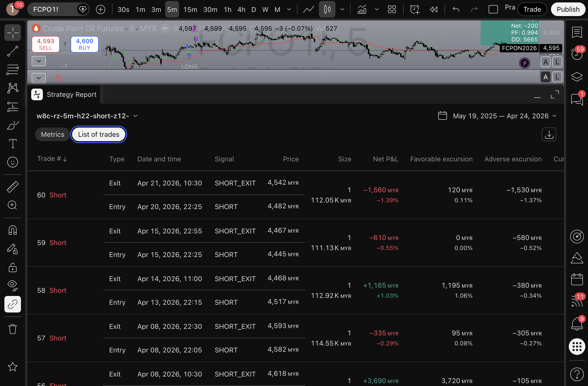The image size is (588, 386).
Task: Toggle lock all drawings
Action: coord(12,267)
